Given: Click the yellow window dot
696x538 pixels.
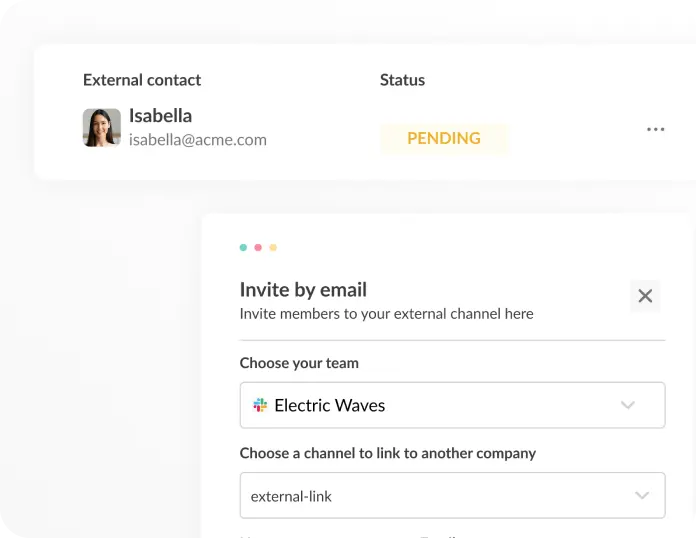Looking at the screenshot, I should coord(273,247).
